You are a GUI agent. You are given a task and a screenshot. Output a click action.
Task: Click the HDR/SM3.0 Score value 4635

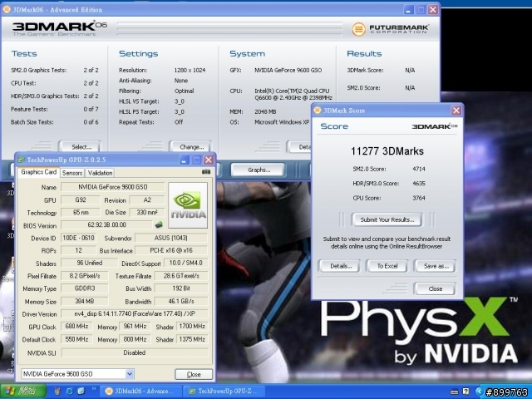[x=419, y=183]
